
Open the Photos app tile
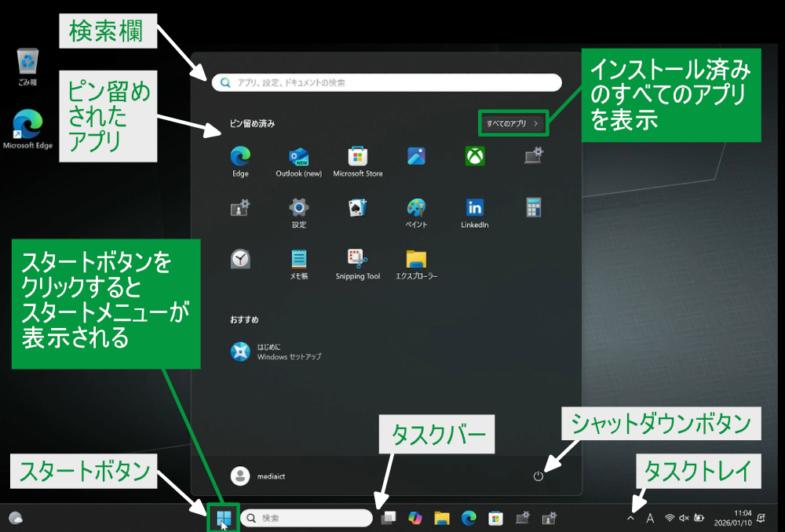point(416,156)
